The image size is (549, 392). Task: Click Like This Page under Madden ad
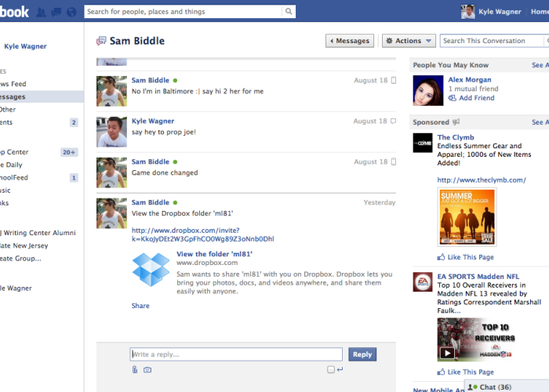(x=471, y=372)
